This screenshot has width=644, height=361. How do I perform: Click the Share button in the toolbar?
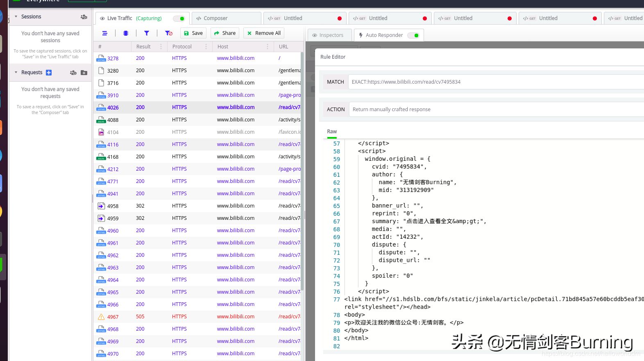pos(225,33)
